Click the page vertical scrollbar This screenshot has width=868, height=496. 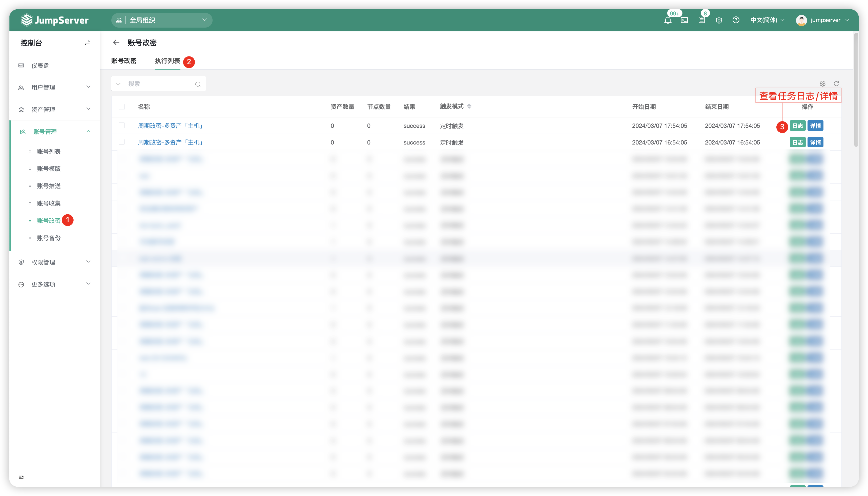856,89
